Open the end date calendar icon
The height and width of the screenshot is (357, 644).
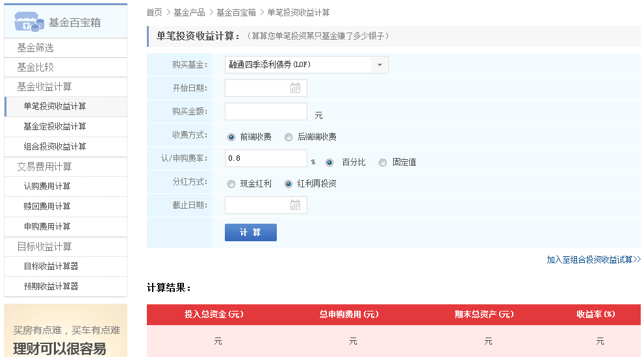295,205
